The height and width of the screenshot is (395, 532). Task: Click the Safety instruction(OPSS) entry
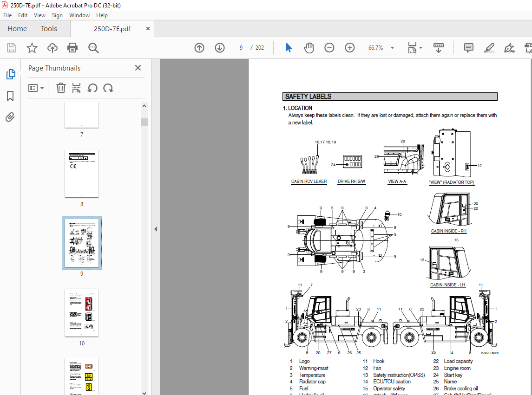click(399, 375)
